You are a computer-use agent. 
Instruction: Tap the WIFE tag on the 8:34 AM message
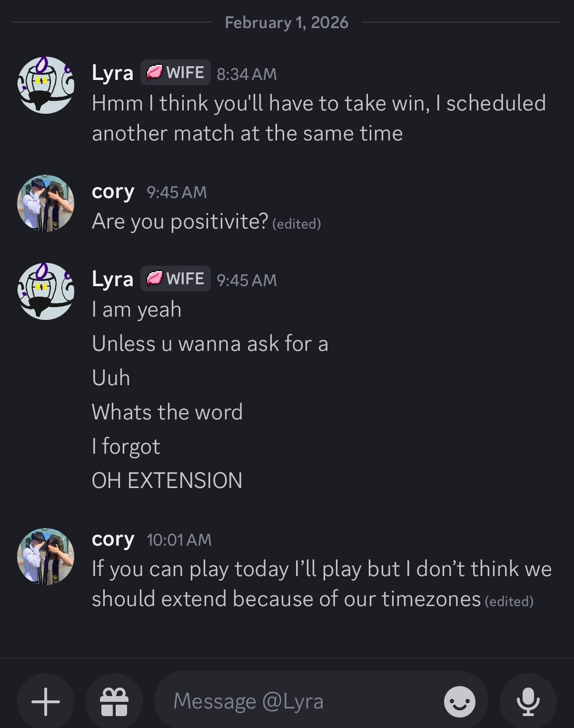pos(175,73)
